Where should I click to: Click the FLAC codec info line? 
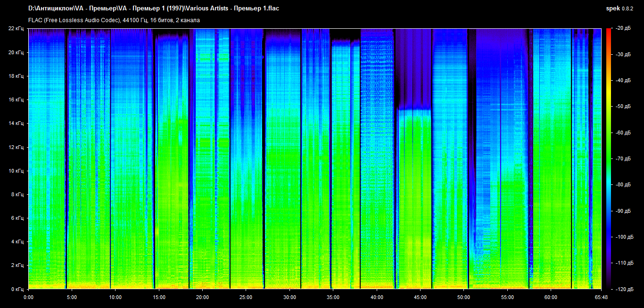(x=114, y=20)
